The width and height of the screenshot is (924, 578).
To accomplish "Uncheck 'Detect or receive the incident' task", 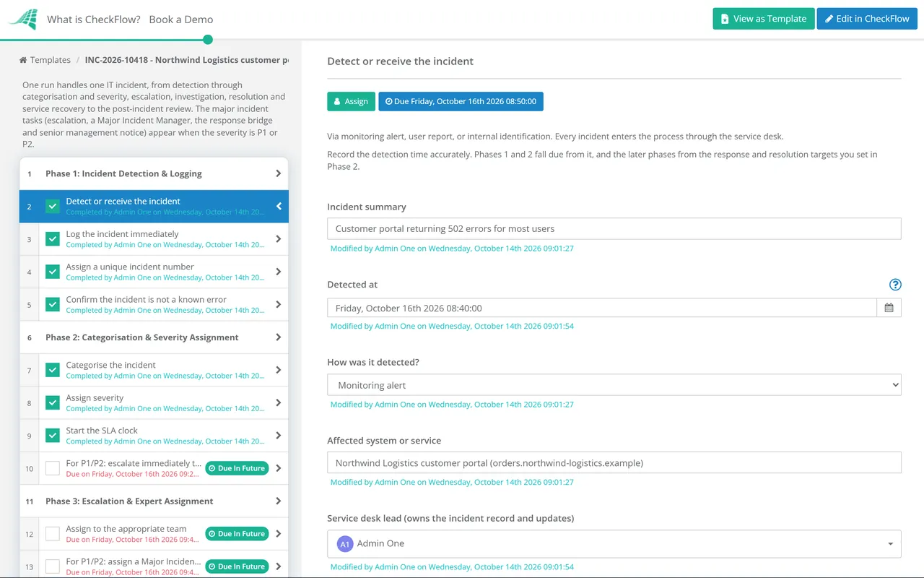I will (x=53, y=207).
